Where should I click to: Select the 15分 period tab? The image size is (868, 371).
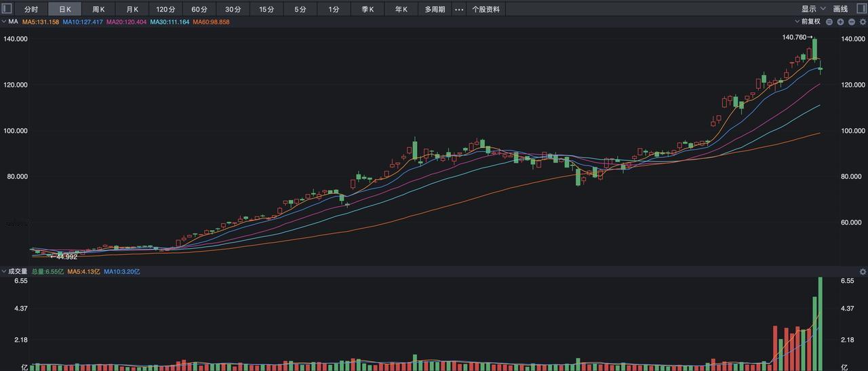(267, 9)
